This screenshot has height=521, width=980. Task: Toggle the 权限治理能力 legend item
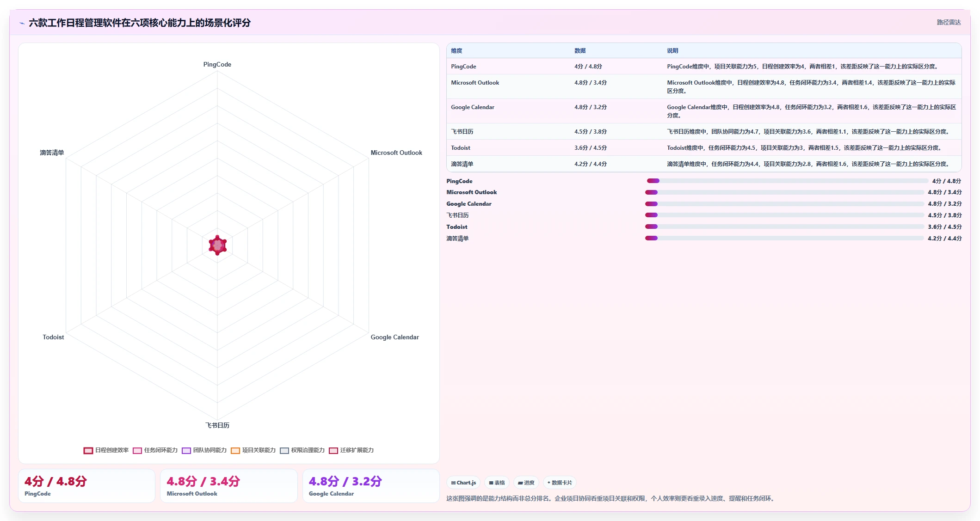pyautogui.click(x=302, y=450)
